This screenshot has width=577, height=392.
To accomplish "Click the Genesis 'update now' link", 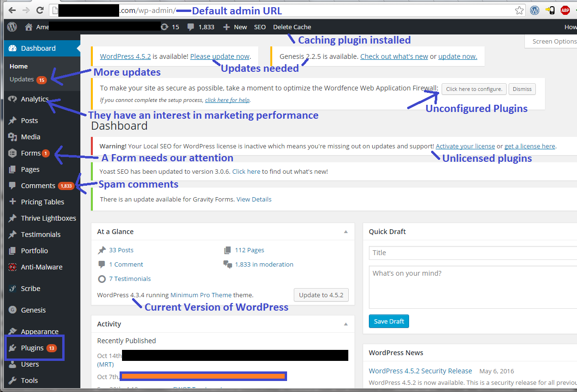I will pos(457,56).
